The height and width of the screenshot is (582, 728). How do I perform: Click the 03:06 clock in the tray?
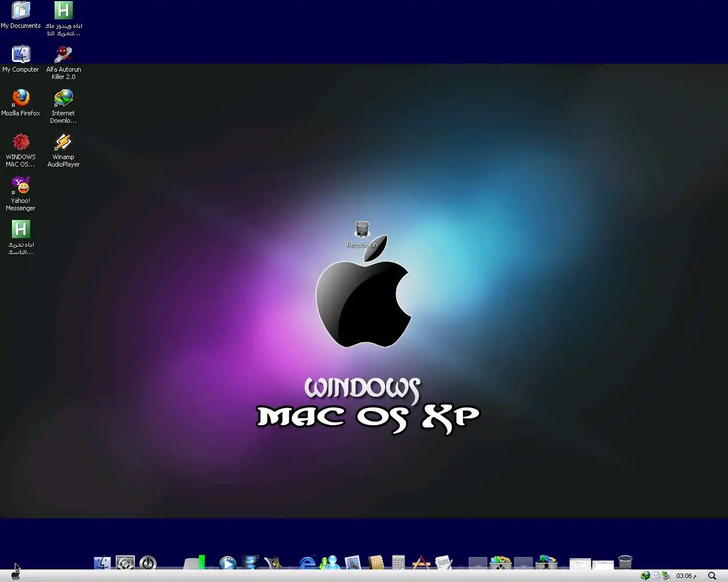click(686, 576)
